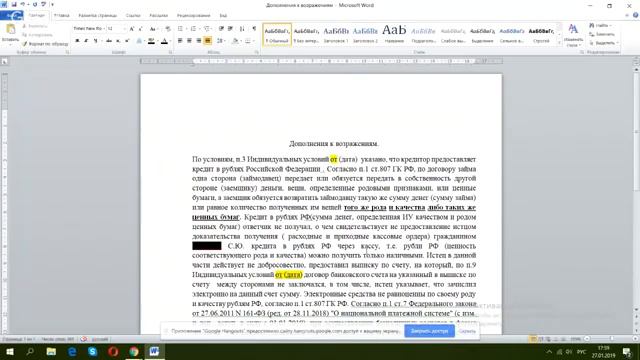The width and height of the screenshot is (640, 360).
Task: Switch to Вид (View) tab
Action: tap(223, 16)
